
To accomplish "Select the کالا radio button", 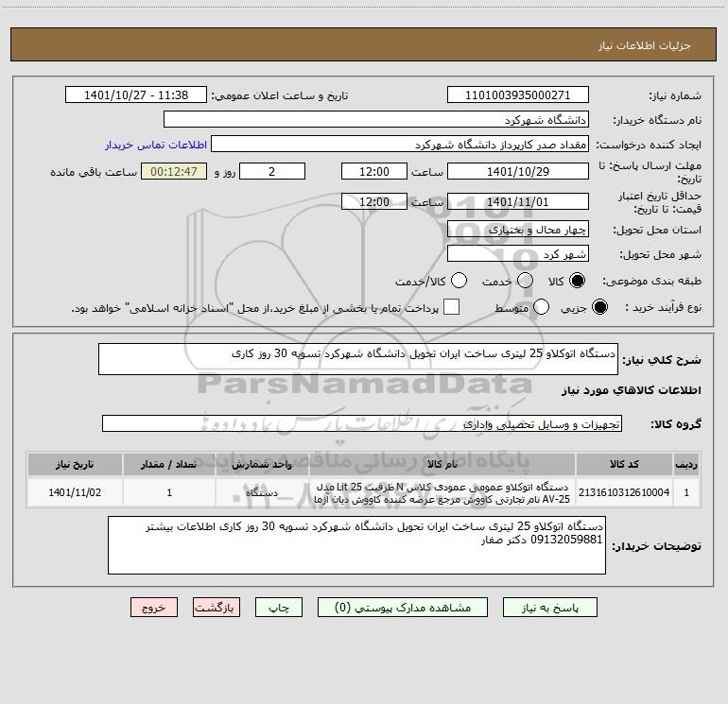I will [577, 281].
